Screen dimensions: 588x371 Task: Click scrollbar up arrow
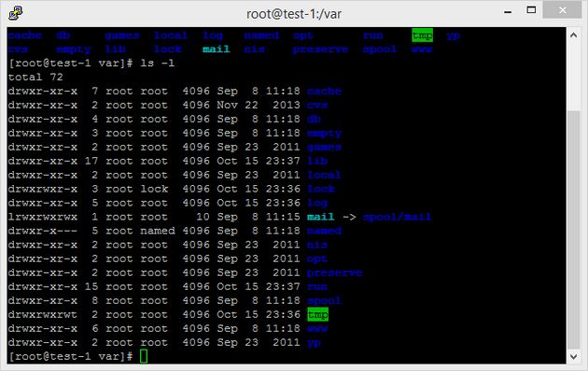(x=573, y=36)
